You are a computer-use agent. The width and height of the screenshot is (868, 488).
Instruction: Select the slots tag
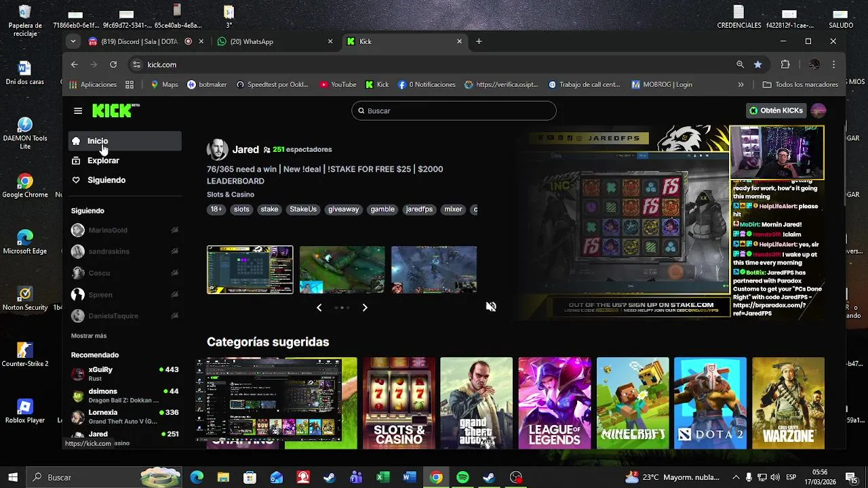[x=241, y=209]
